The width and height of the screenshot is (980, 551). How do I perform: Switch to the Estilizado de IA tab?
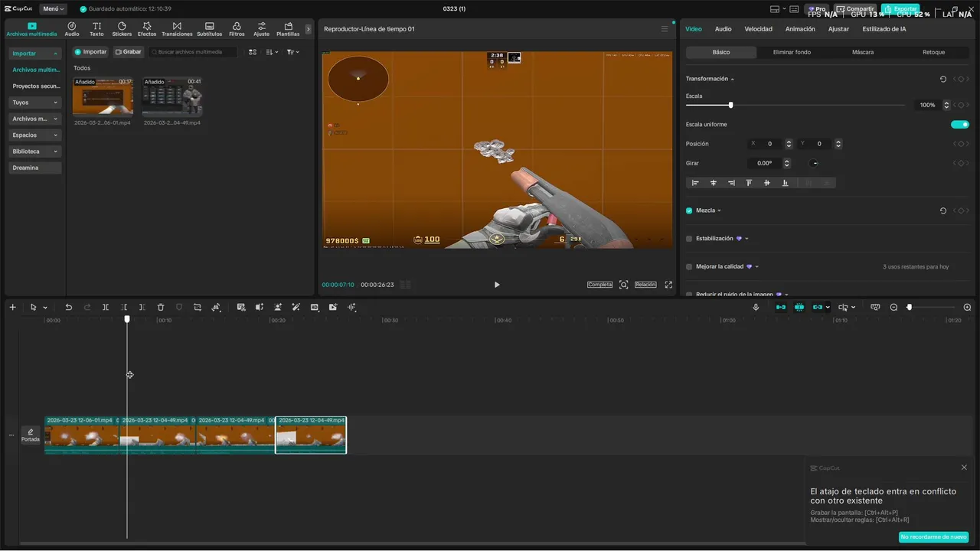pos(884,29)
